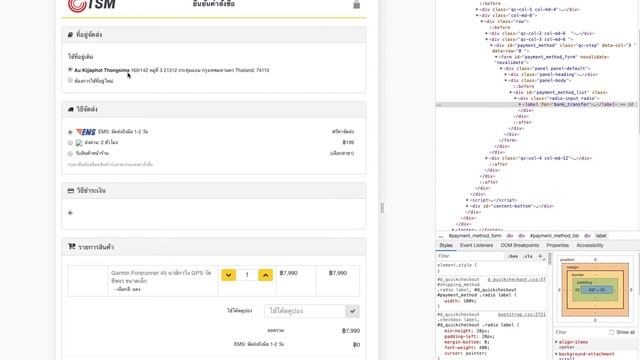Open the Properties tab
The image size is (640, 360).
point(558,245)
